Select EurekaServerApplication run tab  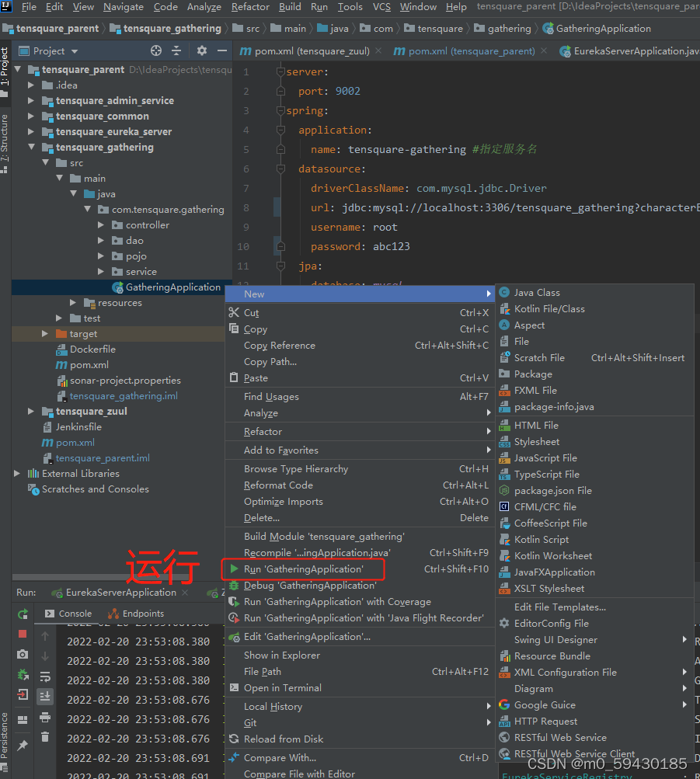120,593
